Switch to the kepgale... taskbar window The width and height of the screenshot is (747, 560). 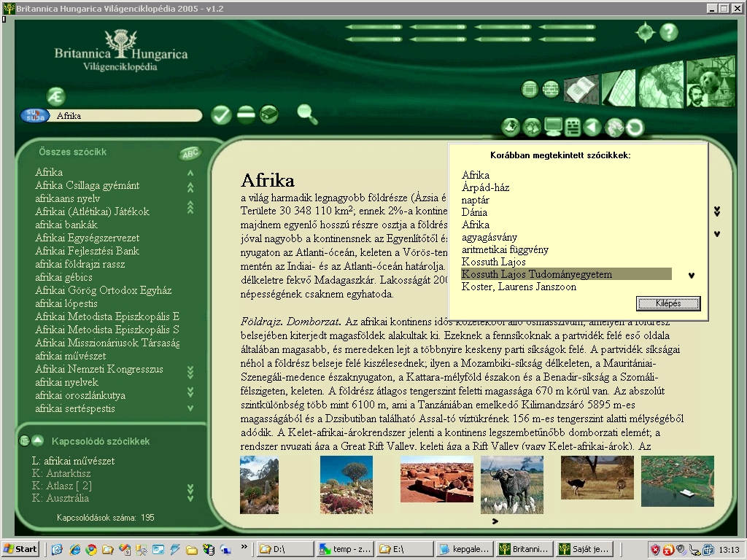click(x=465, y=549)
